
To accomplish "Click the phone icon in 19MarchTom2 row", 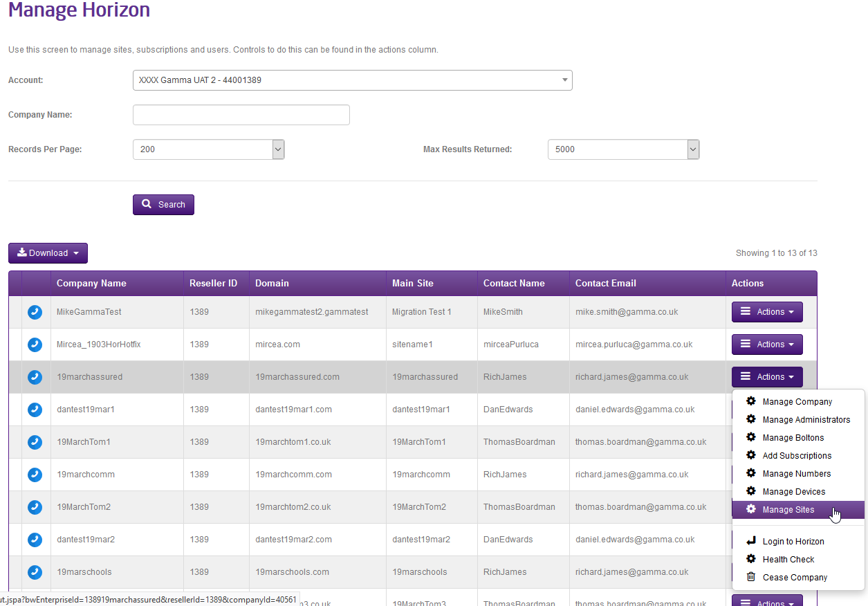I will (x=35, y=507).
